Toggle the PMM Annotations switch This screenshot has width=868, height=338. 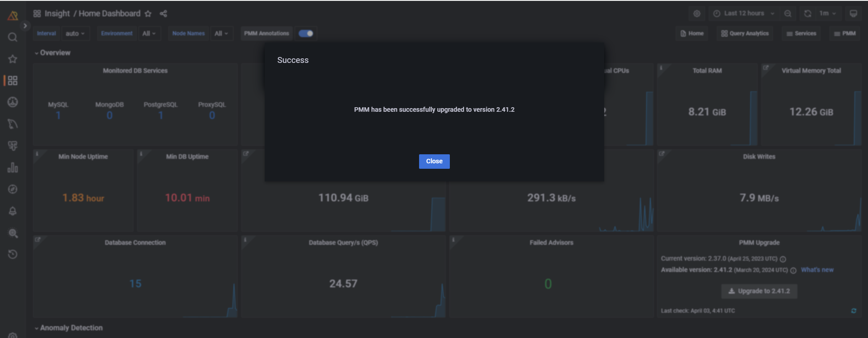click(306, 33)
